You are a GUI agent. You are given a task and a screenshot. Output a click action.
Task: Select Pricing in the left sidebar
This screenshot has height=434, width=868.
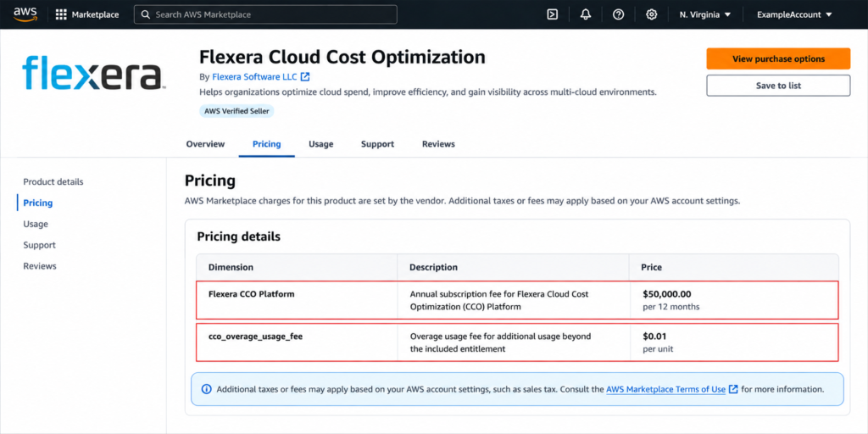37,203
